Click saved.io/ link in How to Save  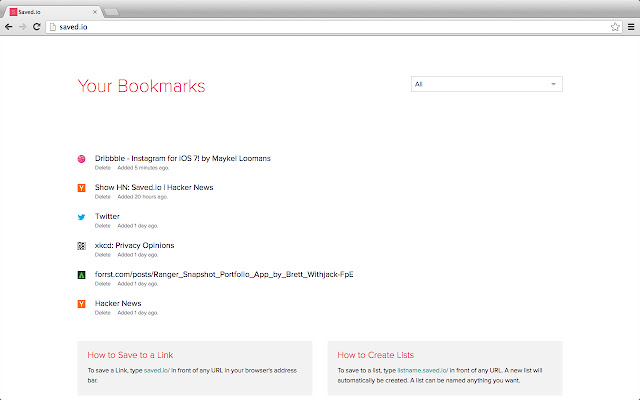157,371
